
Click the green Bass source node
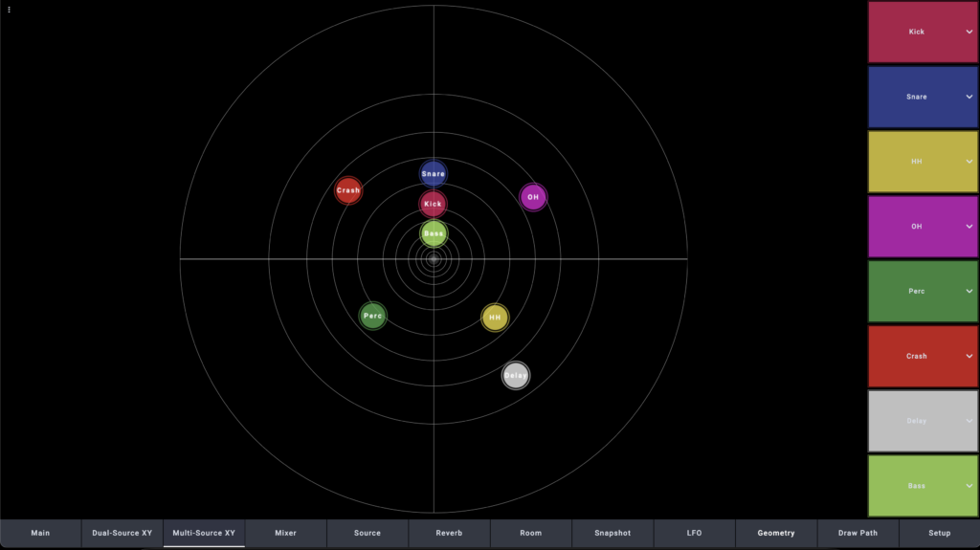[x=434, y=233]
